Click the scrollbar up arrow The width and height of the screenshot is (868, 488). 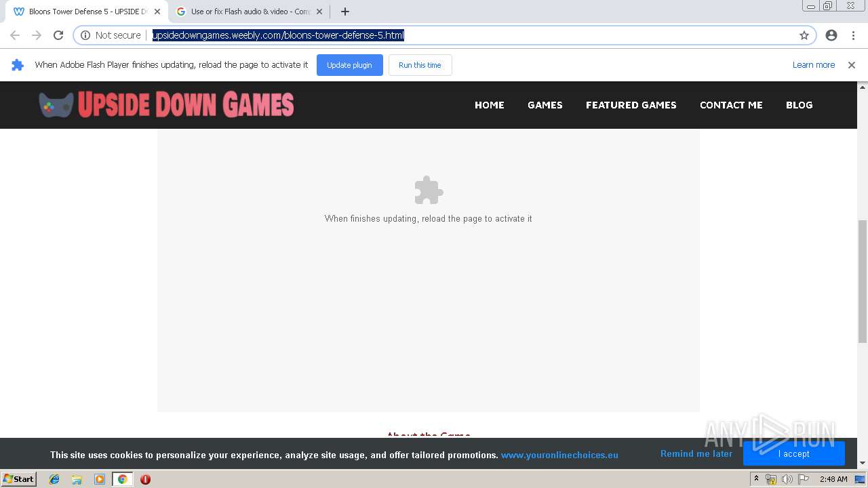863,87
